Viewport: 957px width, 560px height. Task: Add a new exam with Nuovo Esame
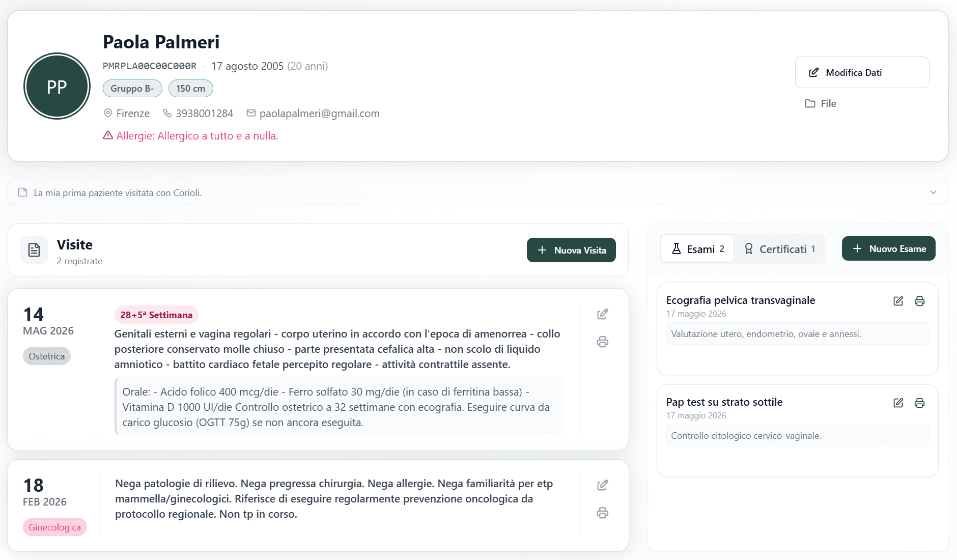(x=888, y=248)
